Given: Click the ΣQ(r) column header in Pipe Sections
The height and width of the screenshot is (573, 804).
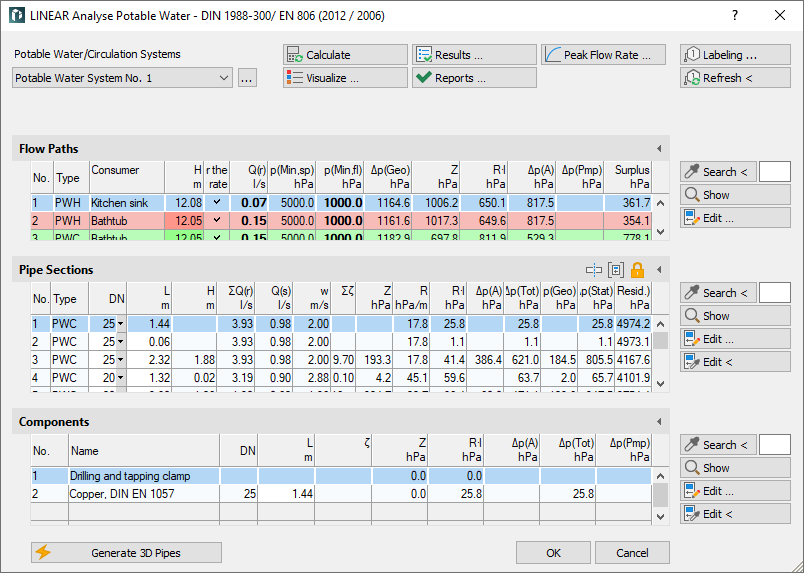Looking at the screenshot, I should (x=236, y=298).
